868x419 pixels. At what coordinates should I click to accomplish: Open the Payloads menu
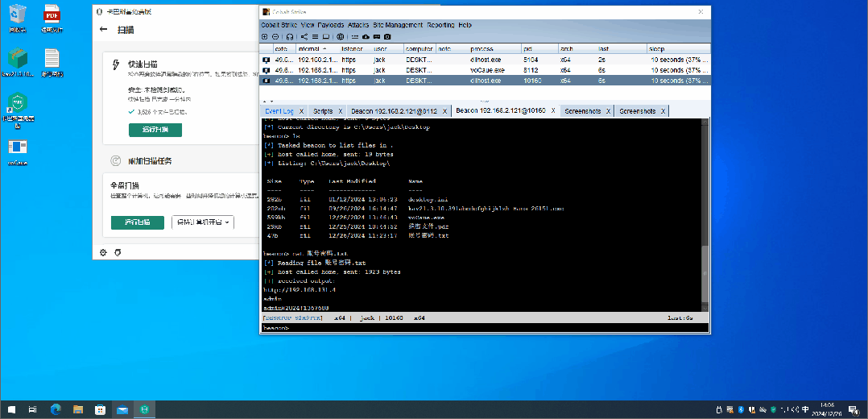pos(330,25)
